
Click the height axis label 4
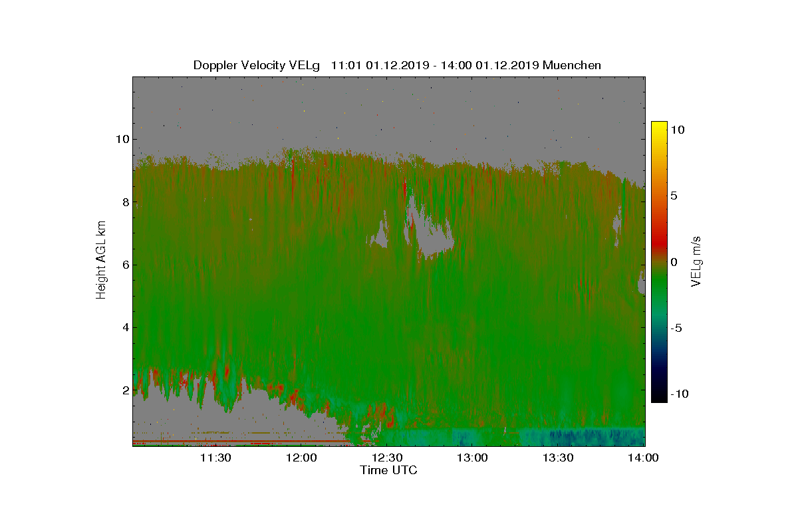[125, 327]
